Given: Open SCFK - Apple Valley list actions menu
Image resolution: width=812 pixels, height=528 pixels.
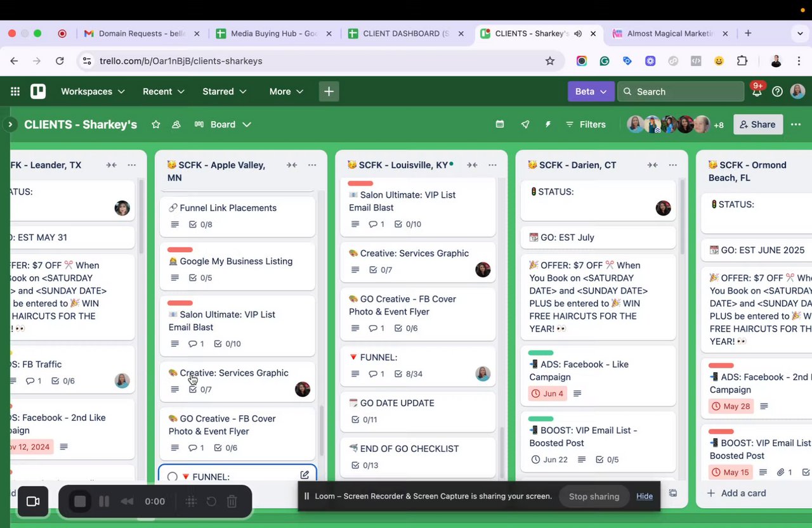Looking at the screenshot, I should (x=312, y=165).
